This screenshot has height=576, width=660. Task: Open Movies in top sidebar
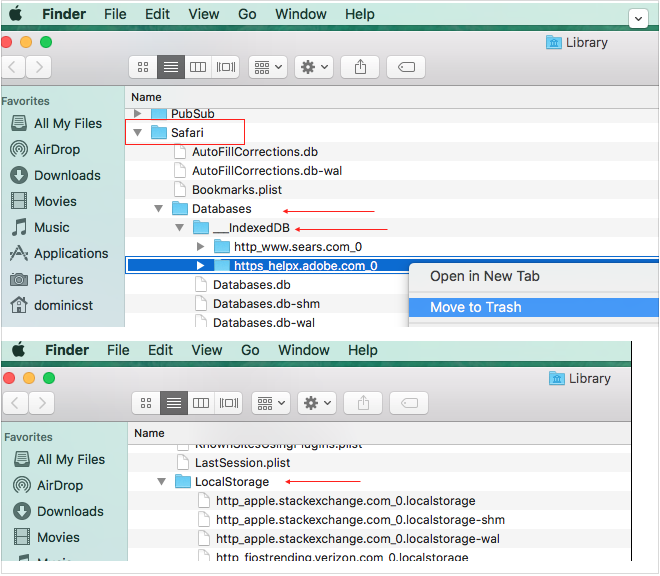coord(44,201)
